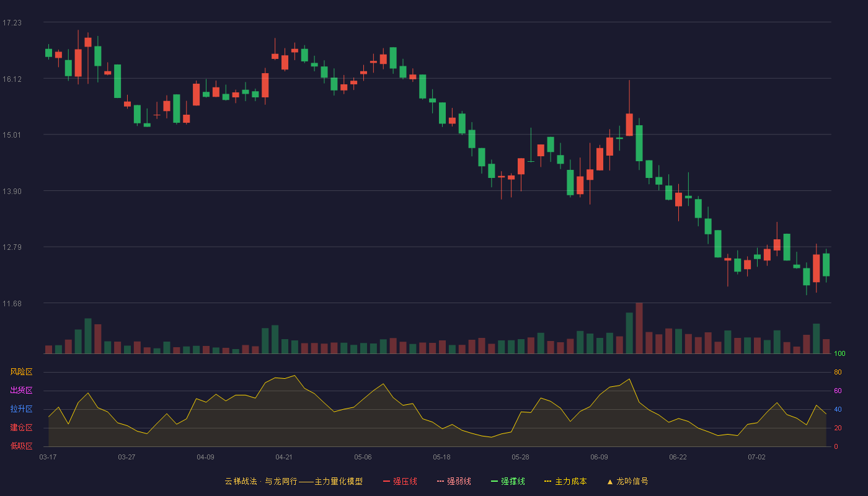
Task: Toggle the dashed yellow 主力成本 legend marker
Action: tap(548, 481)
